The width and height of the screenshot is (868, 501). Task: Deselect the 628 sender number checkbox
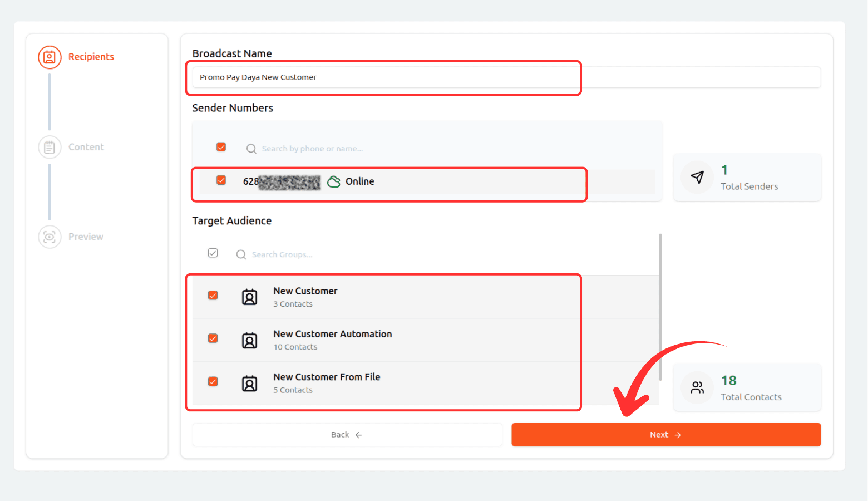point(221,180)
